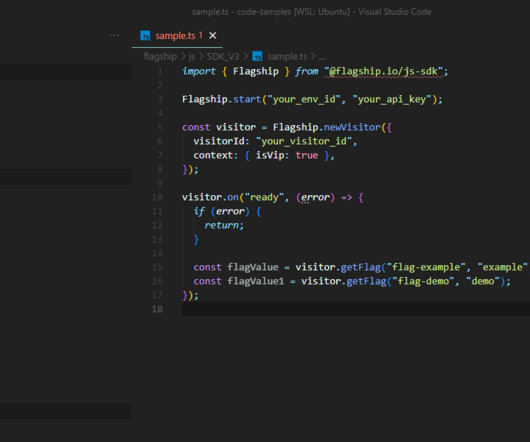Viewport: 530px width, 442px height.
Task: Open the js breadcrumb folder
Action: (192, 56)
